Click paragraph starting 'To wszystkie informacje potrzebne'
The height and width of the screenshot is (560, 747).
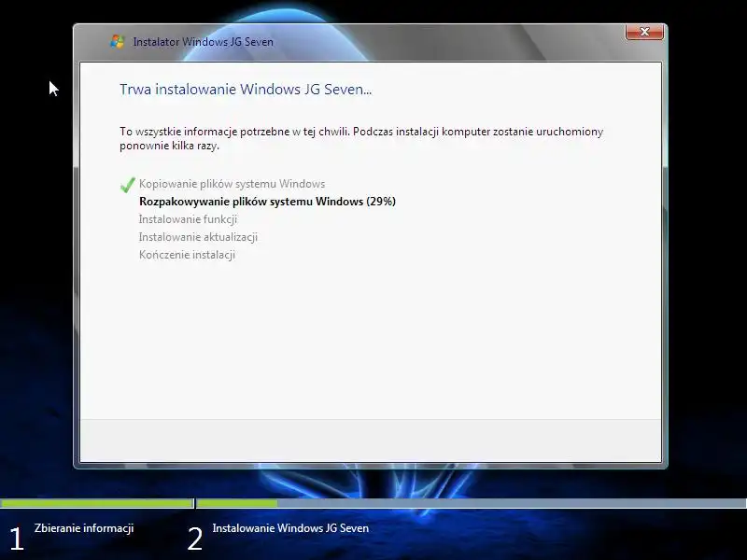click(x=361, y=138)
